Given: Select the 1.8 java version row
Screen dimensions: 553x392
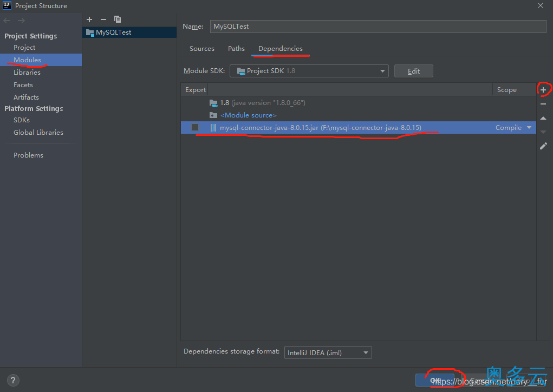Looking at the screenshot, I should 359,102.
